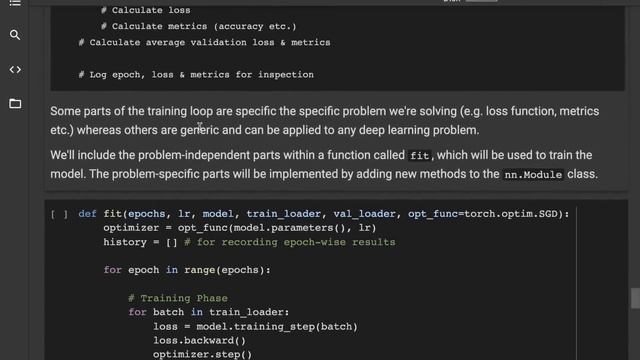
Task: Click '# Calculate loss' comment line
Action: 146,10
